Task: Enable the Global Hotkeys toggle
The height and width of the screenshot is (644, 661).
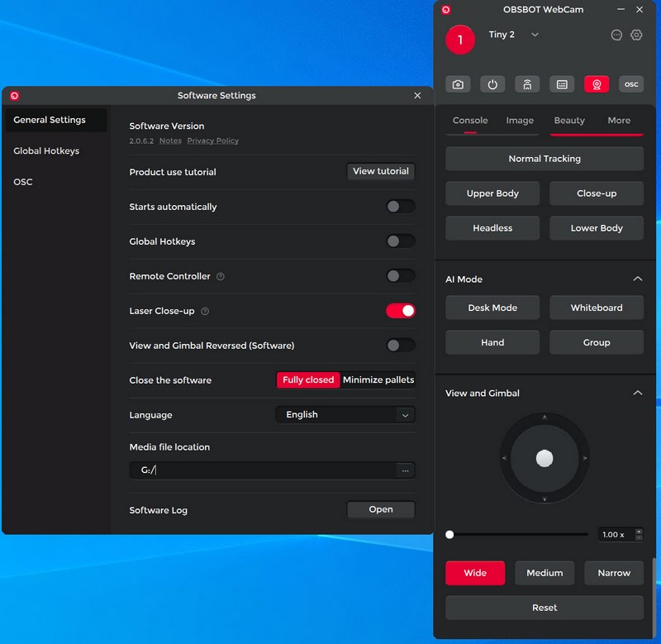Action: click(x=401, y=241)
